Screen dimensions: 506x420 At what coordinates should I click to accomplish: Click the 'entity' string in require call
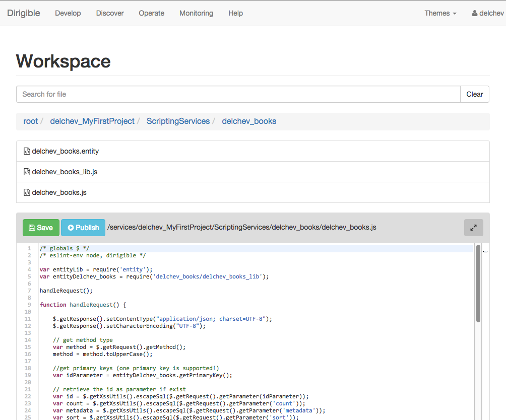133,269
